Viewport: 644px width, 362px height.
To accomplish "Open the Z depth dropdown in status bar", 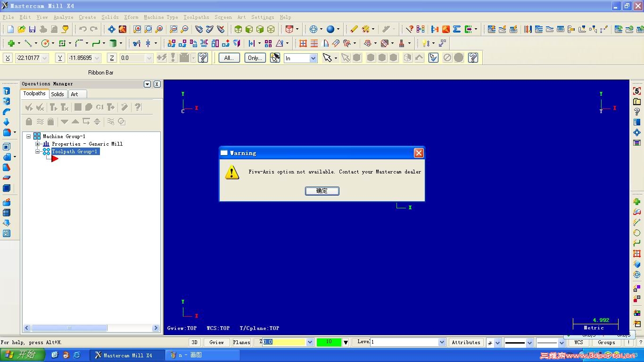I will point(310,342).
